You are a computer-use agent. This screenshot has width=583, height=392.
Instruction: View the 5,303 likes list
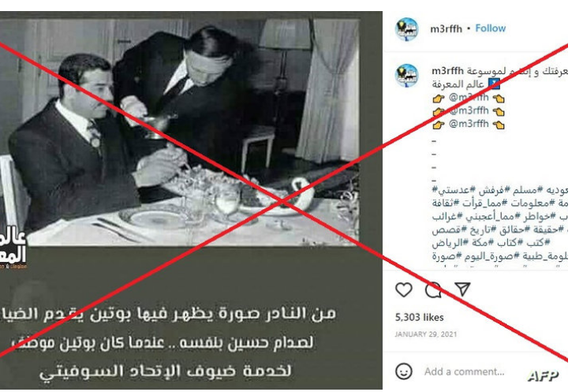click(x=420, y=317)
